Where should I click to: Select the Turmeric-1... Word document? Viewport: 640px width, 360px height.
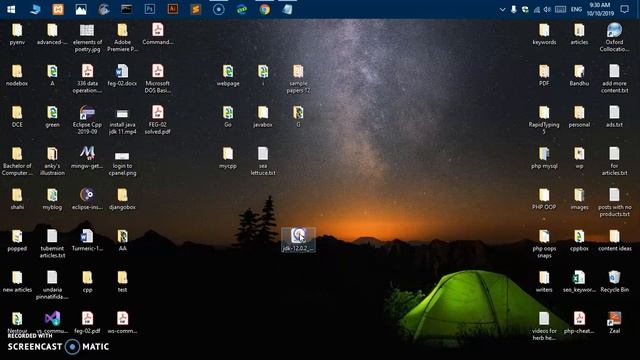tap(87, 240)
